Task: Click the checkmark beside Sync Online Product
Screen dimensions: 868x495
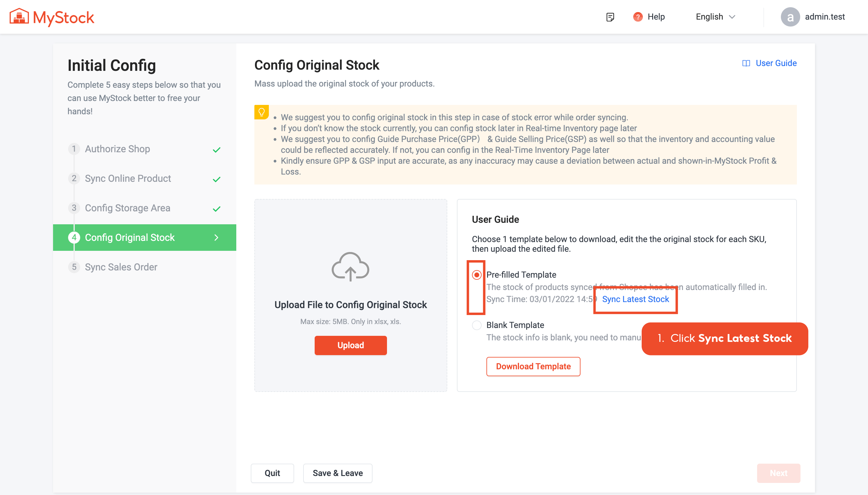Action: click(216, 179)
